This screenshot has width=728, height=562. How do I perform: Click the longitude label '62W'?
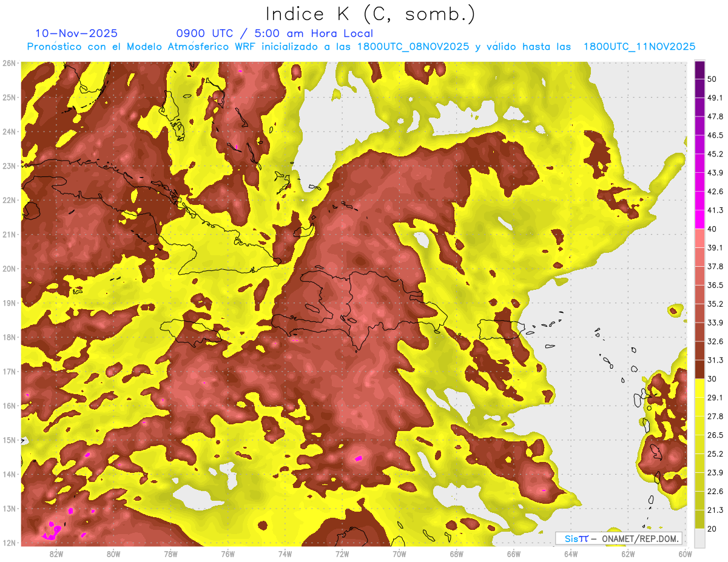point(628,554)
